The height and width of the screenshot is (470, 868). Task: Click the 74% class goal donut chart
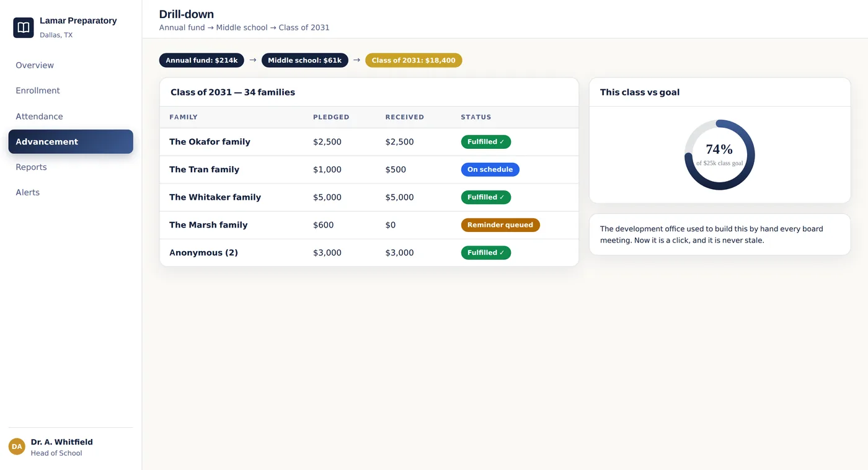pos(719,155)
